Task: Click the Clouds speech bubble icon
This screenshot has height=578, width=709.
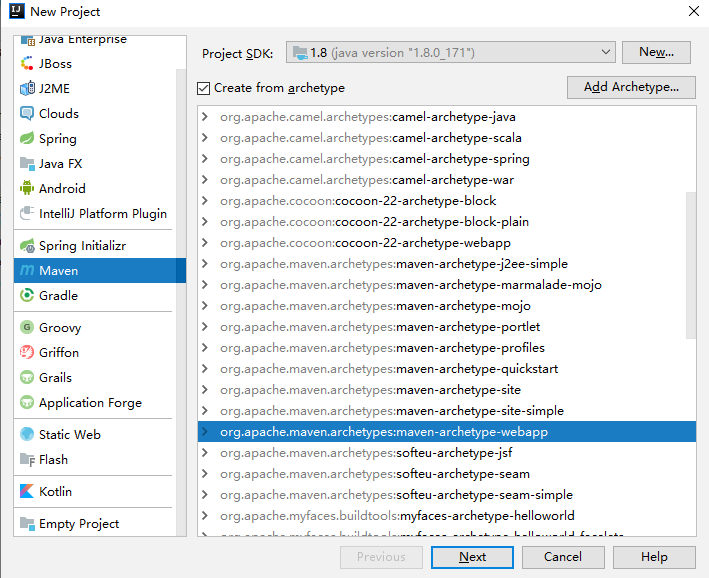Action: pos(27,113)
